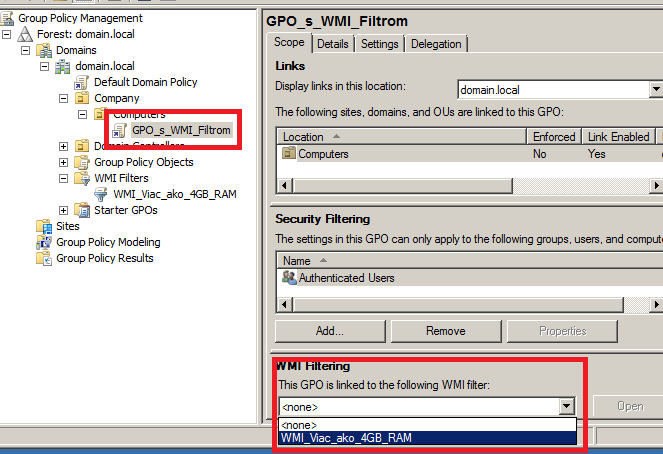
Task: Click the domain.local domain icon in tree
Action: click(x=63, y=66)
